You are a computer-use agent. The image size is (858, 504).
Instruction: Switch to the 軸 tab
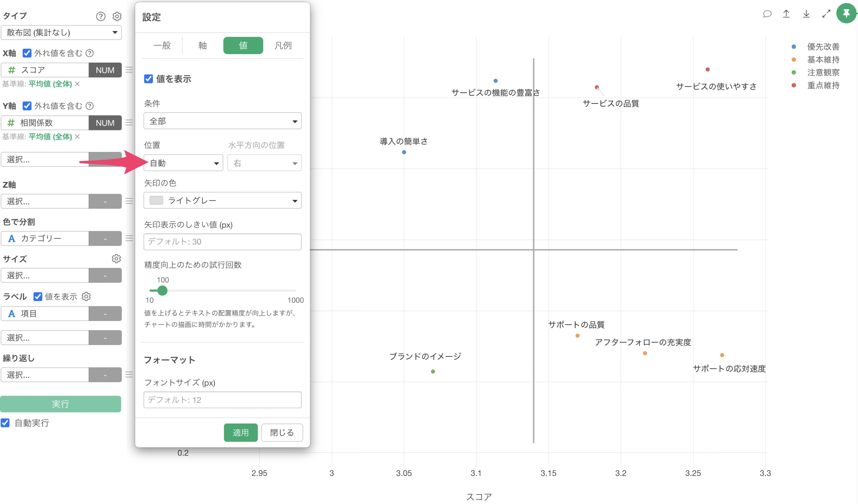203,45
